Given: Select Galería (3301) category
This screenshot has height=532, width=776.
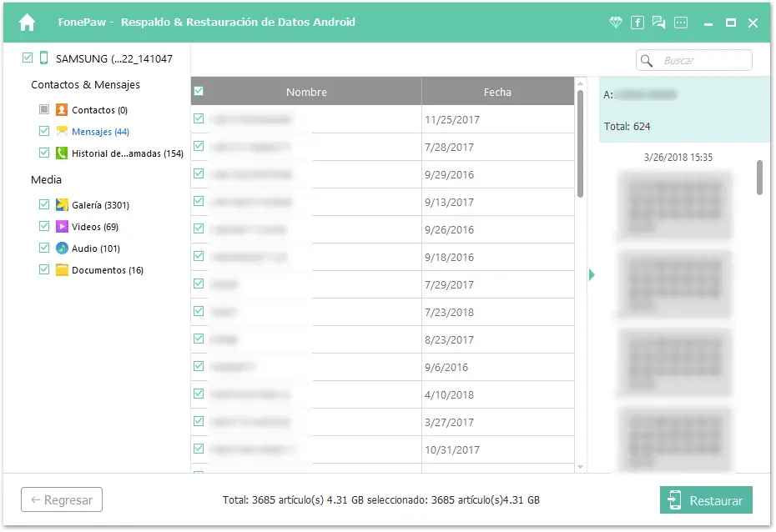Looking at the screenshot, I should 100,204.
